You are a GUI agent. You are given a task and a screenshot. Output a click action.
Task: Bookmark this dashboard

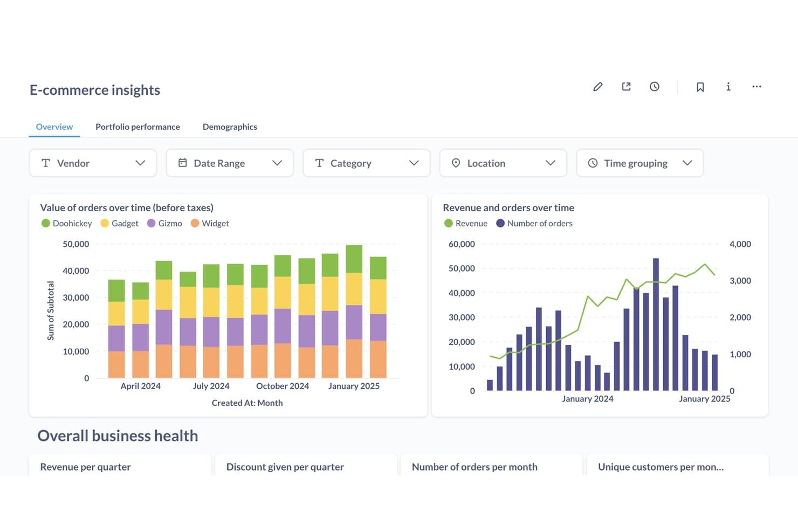tap(700, 87)
